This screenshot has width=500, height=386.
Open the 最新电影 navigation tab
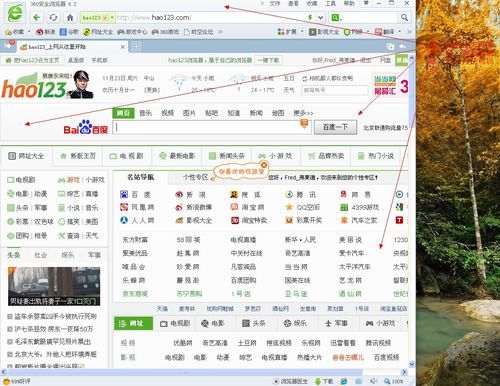coord(178,156)
